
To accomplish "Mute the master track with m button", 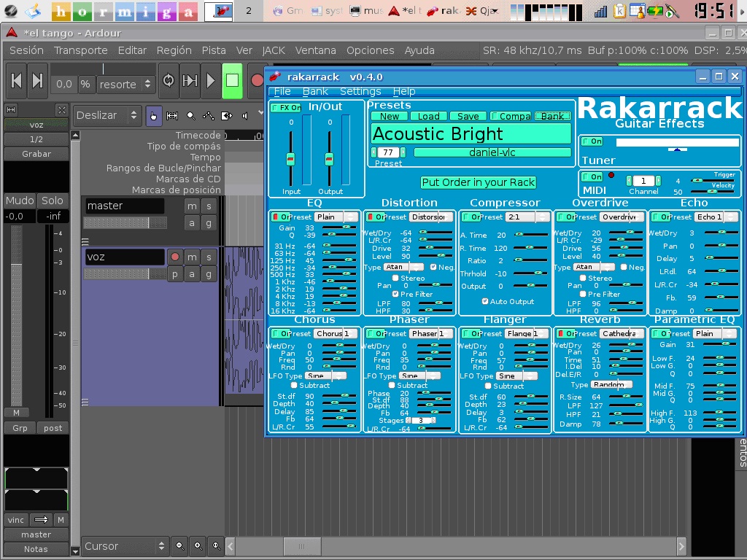I will pyautogui.click(x=192, y=206).
